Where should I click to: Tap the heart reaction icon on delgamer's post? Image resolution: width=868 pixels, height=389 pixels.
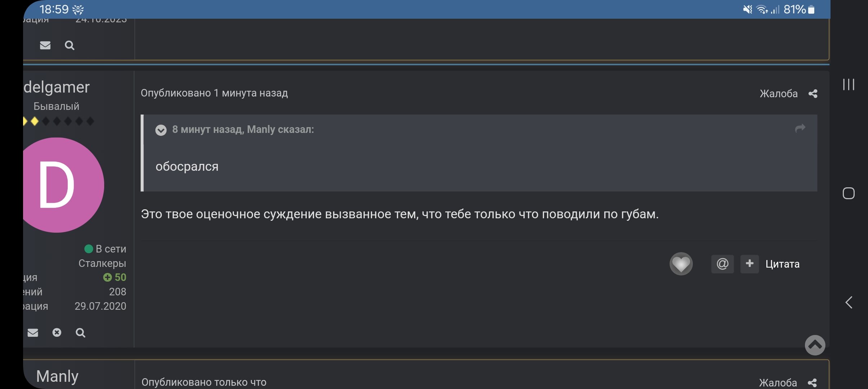tap(681, 264)
